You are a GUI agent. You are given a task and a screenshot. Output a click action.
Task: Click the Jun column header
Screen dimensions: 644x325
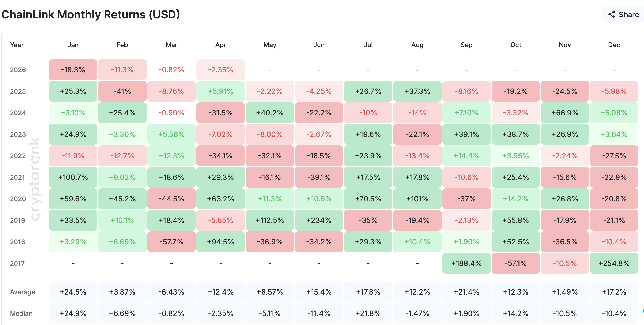coord(319,45)
